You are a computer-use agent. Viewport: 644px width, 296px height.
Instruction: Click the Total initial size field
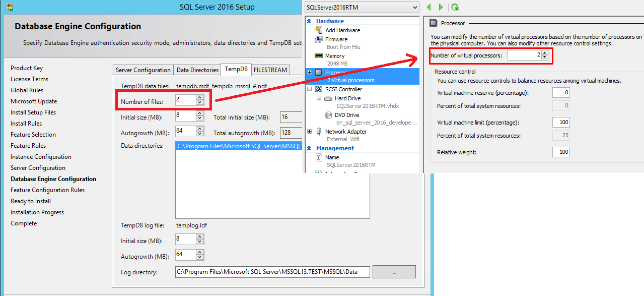click(x=291, y=117)
